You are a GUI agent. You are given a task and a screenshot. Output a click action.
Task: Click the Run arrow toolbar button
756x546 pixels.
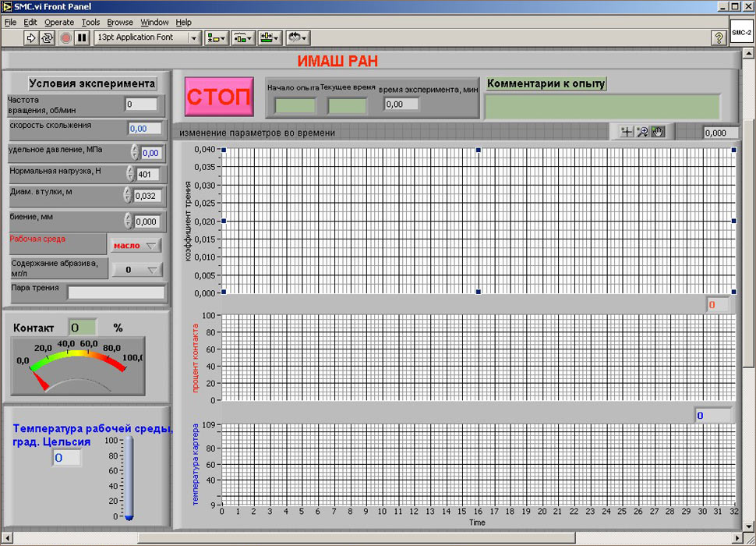point(31,37)
